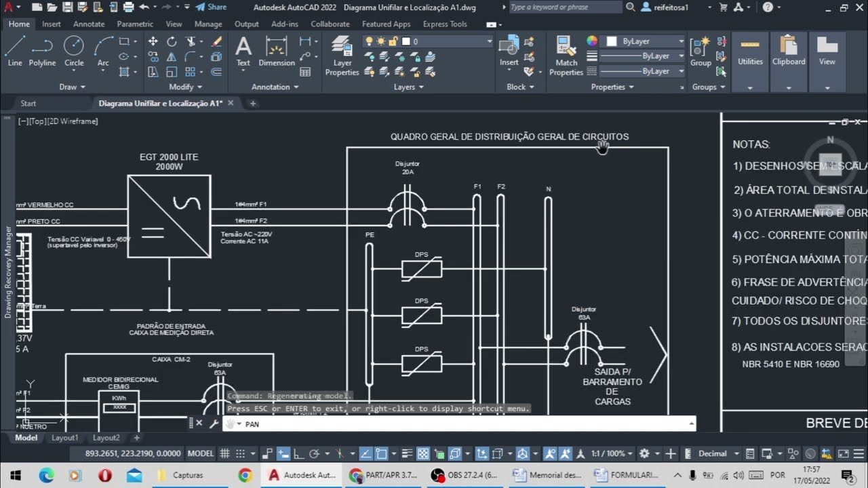Image resolution: width=868 pixels, height=488 pixels.
Task: Switch to the Annotate ribbon tab
Action: (89, 24)
